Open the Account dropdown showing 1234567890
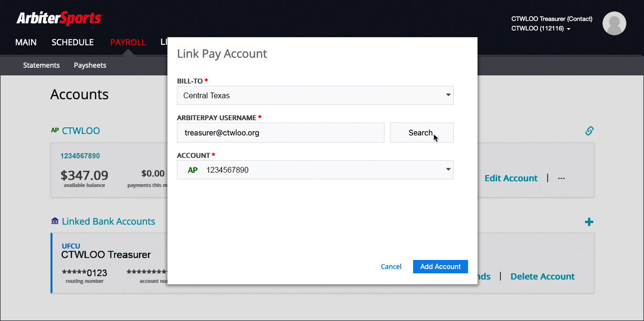 (x=315, y=170)
